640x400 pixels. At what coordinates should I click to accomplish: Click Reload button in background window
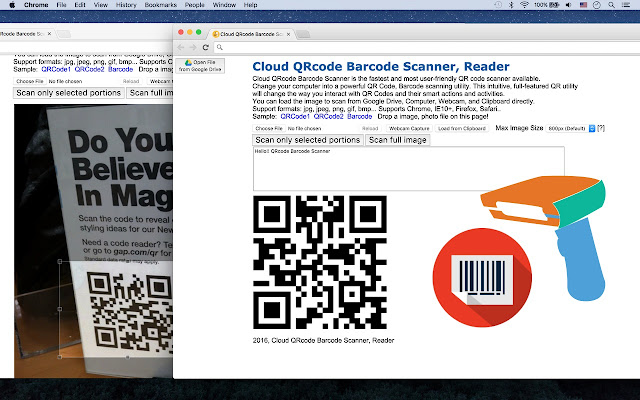(131, 81)
